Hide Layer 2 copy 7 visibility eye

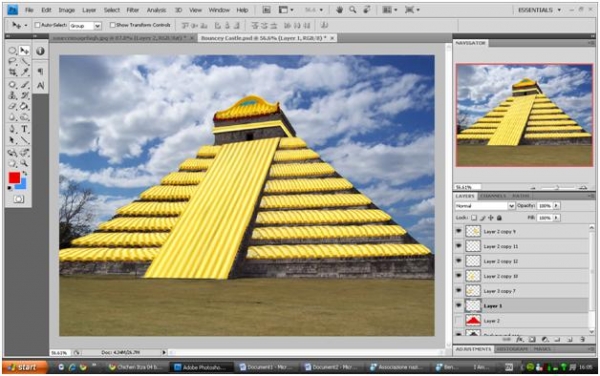(458, 290)
